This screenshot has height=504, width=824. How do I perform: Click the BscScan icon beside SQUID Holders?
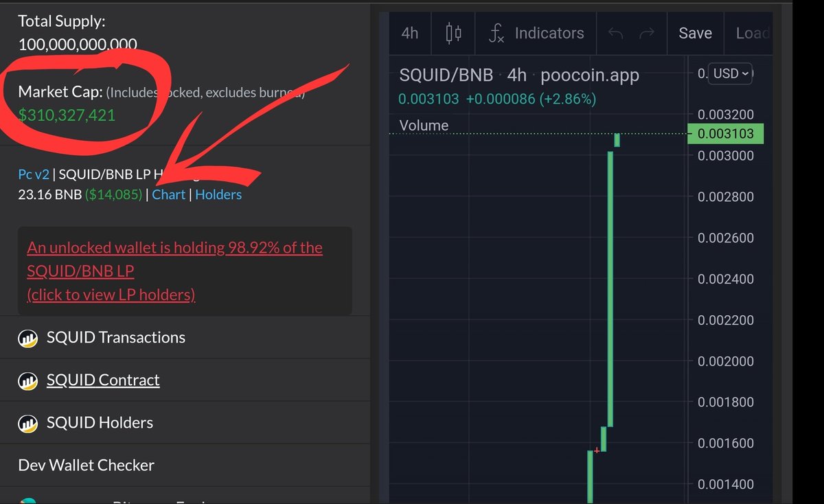click(x=27, y=423)
